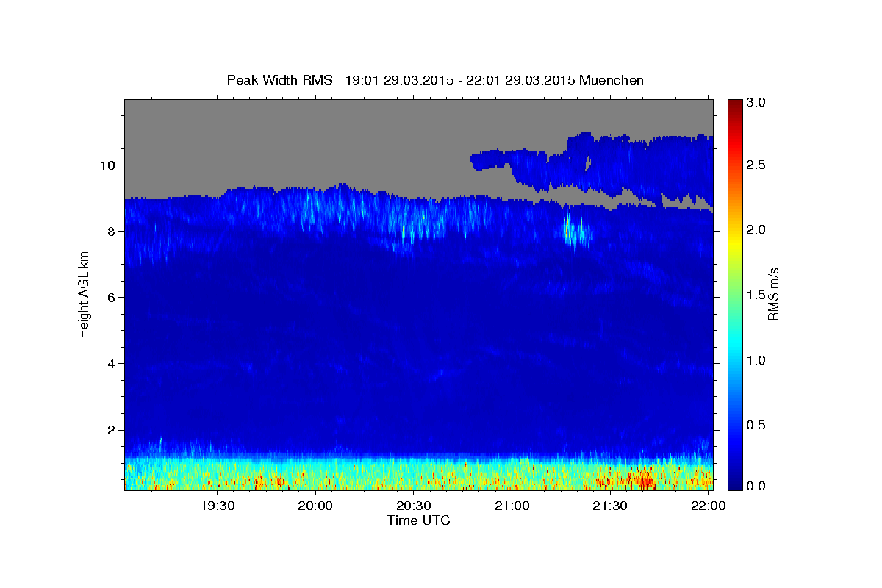Click the green middle of the colorbar
Screen dimensions: 882x588
pos(734,294)
